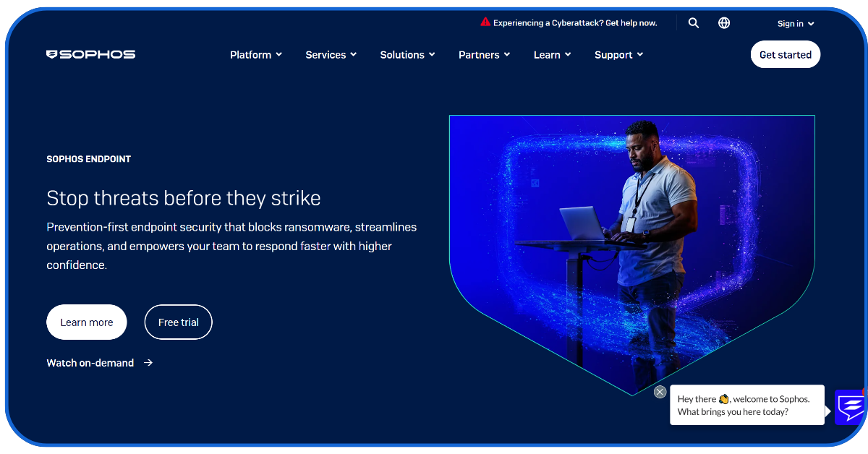Click the Partners chevron arrow

pos(507,55)
